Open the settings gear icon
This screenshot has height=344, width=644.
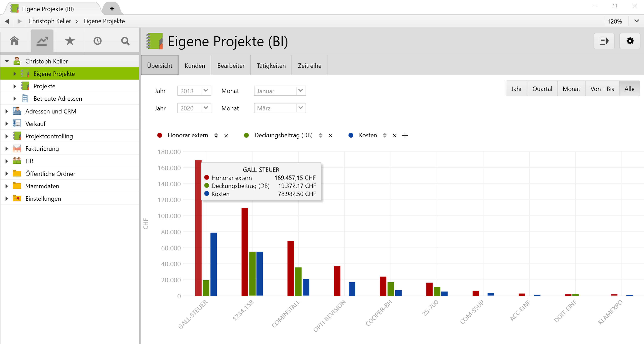coord(630,41)
